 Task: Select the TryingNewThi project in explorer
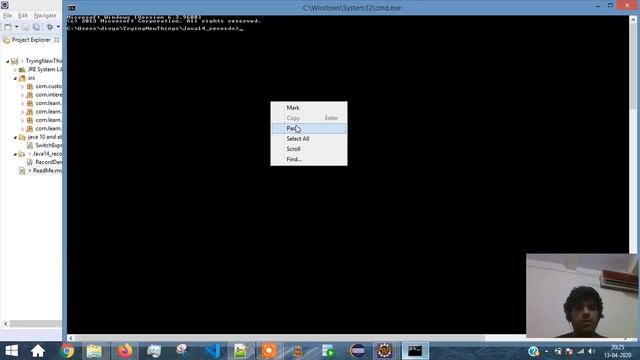click(44, 61)
